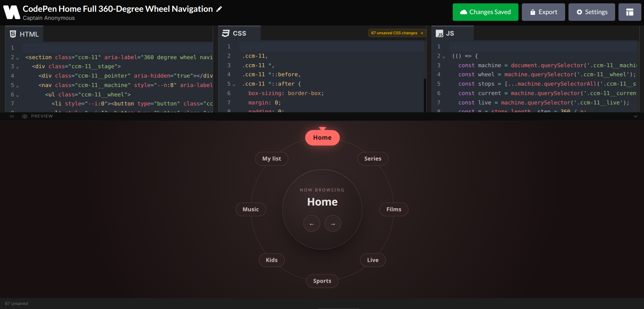Click the NOW BROWSING label
Image resolution: width=644 pixels, height=309 pixels.
322,190
